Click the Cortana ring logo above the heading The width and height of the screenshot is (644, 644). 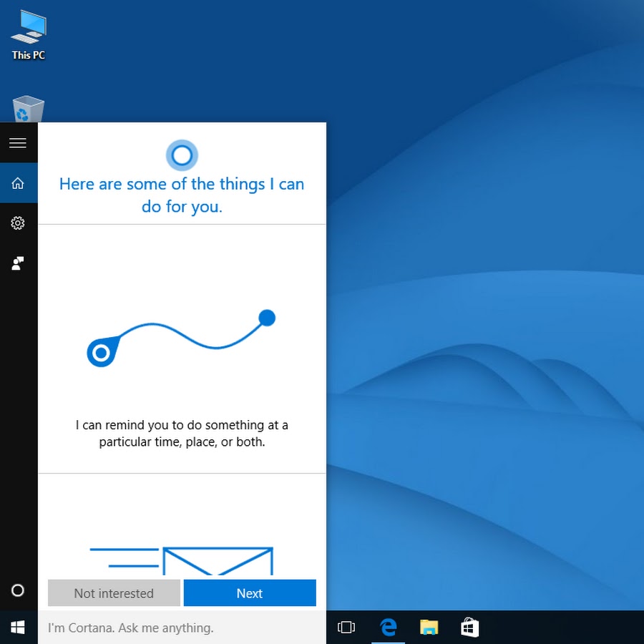pos(182,155)
